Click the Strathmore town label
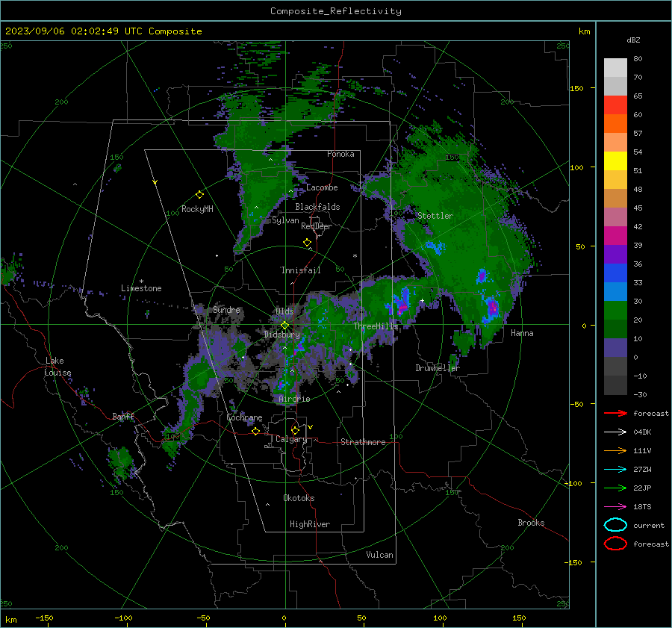 [x=363, y=442]
